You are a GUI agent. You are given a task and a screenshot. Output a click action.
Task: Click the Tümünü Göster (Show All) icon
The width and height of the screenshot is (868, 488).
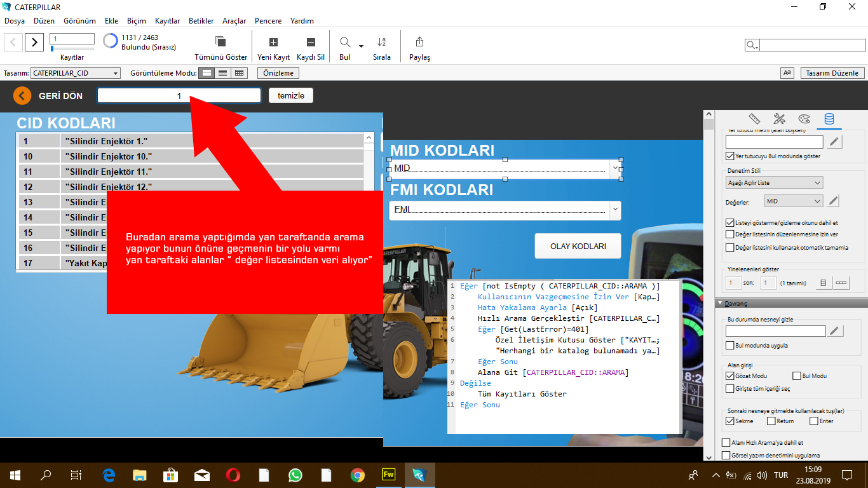point(220,42)
